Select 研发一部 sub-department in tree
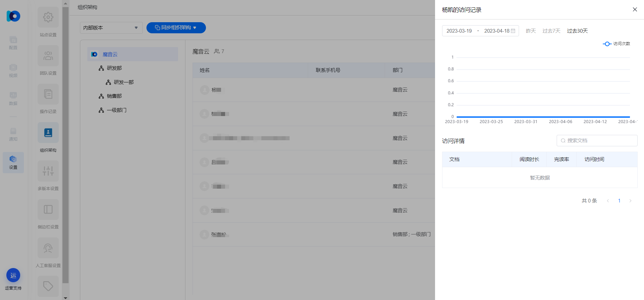The width and height of the screenshot is (644, 300). tap(124, 82)
